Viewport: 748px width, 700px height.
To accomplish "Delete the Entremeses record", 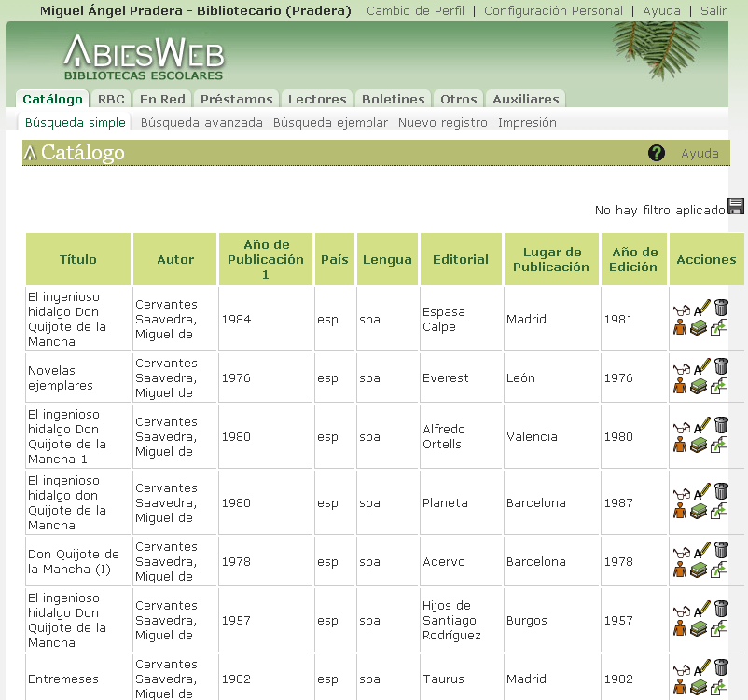I will 721,667.
